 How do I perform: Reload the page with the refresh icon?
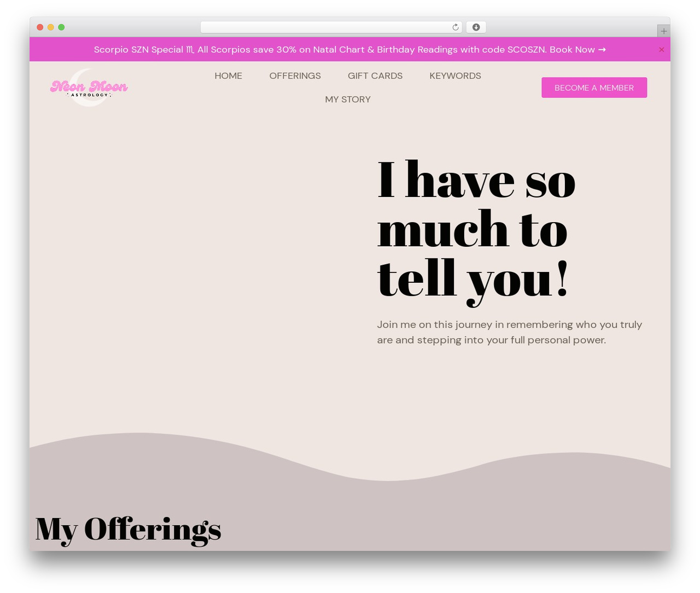(x=455, y=27)
